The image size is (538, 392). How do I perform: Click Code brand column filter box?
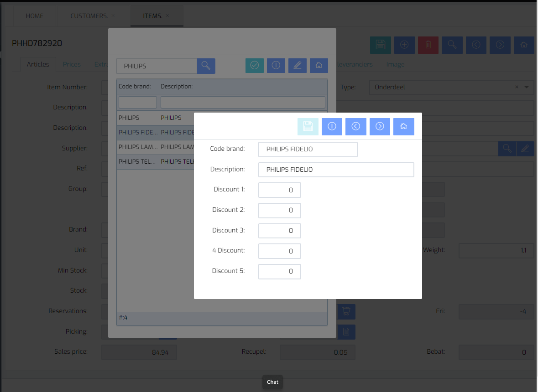[x=138, y=103]
